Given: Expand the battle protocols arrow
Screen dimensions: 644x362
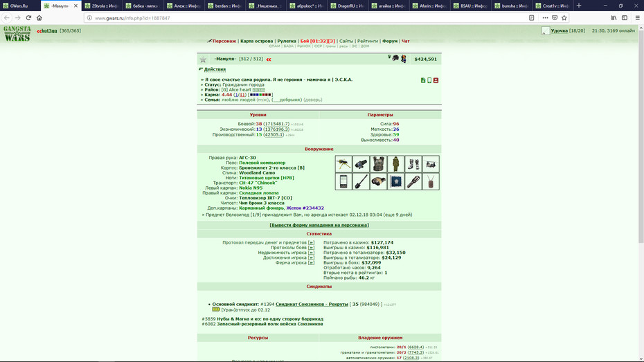Looking at the screenshot, I should pyautogui.click(x=311, y=248).
